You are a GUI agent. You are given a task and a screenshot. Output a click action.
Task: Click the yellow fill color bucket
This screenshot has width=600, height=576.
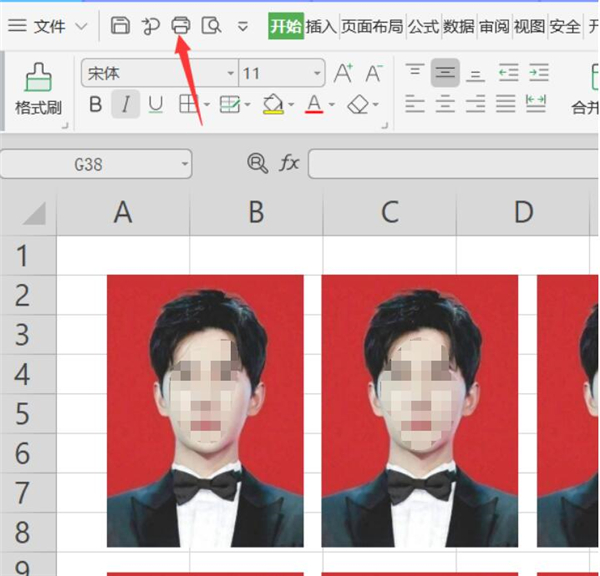[x=273, y=104]
